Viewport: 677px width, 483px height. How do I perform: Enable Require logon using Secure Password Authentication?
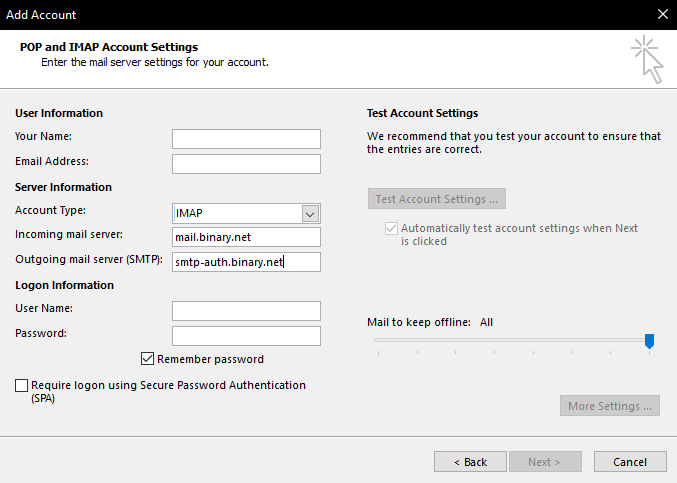coord(22,385)
